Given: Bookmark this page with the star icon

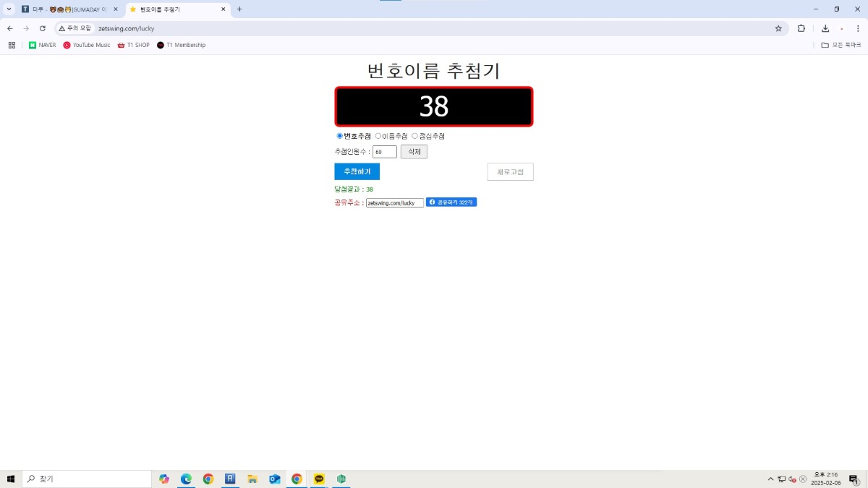Looking at the screenshot, I should (778, 28).
